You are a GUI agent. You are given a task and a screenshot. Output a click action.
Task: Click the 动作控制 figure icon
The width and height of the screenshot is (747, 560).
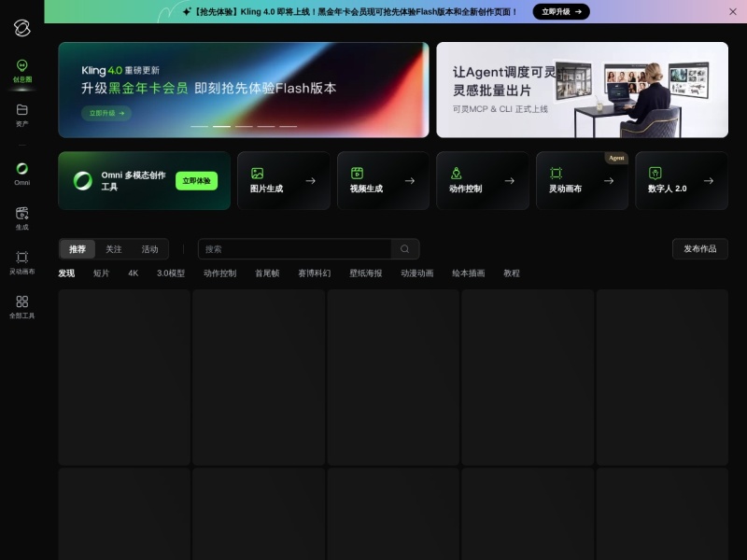[x=456, y=174]
